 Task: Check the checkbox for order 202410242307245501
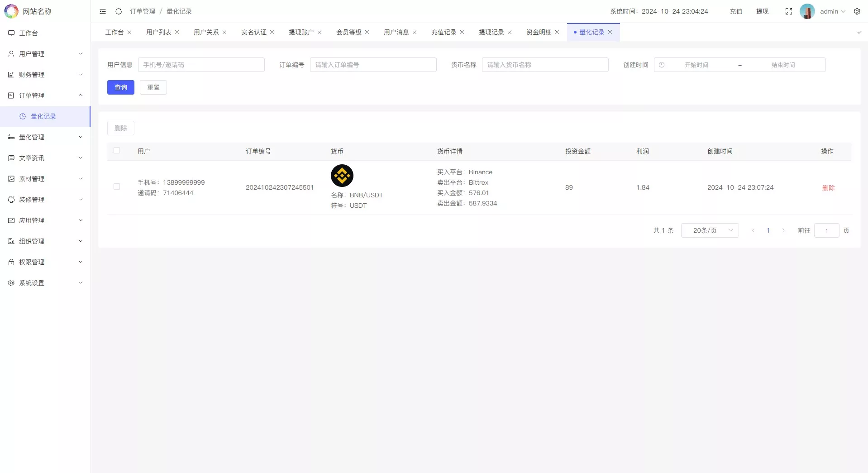point(117,187)
